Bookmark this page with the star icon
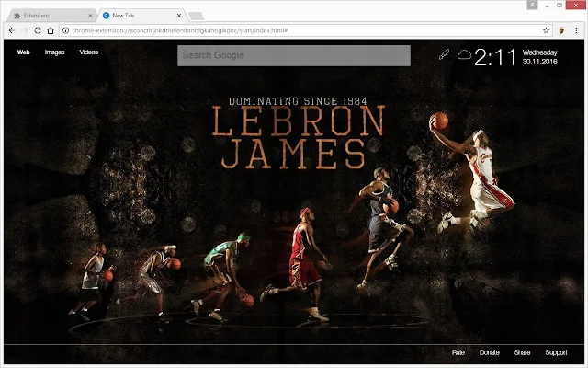This screenshot has height=368, width=588. [546, 30]
